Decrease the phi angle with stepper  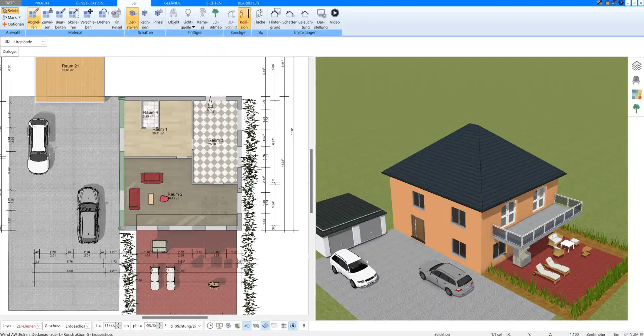[x=160, y=327]
